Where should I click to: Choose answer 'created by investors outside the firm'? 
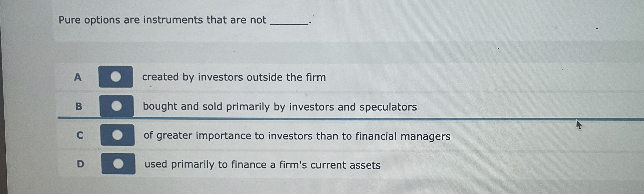234,77
